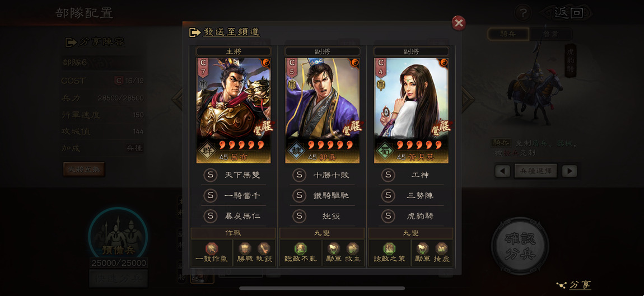Tap the 掩虛 tactic icon under 黃月英
644x296 pixels.
[x=441, y=248]
